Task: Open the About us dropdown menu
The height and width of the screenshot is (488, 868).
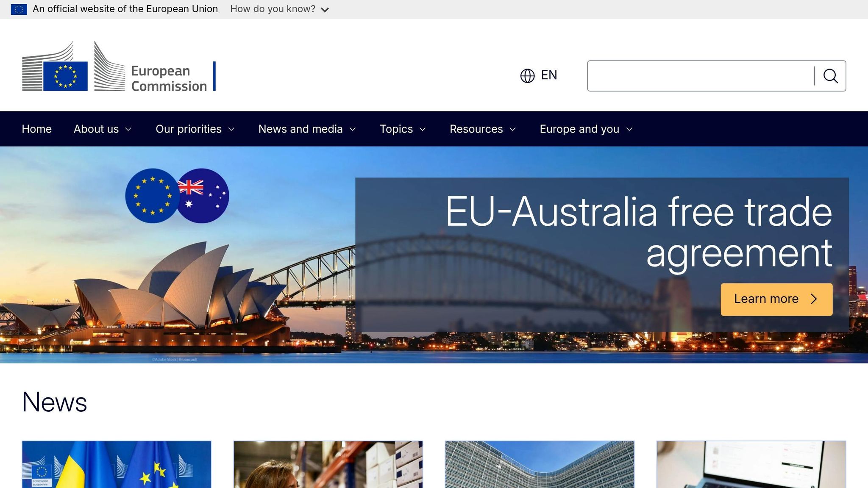Action: pos(102,129)
